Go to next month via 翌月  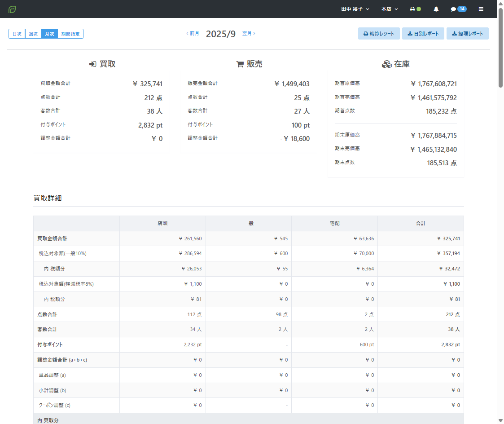(x=249, y=34)
